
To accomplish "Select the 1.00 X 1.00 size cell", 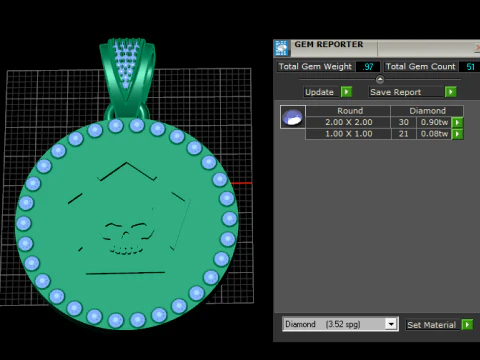I will [x=349, y=134].
